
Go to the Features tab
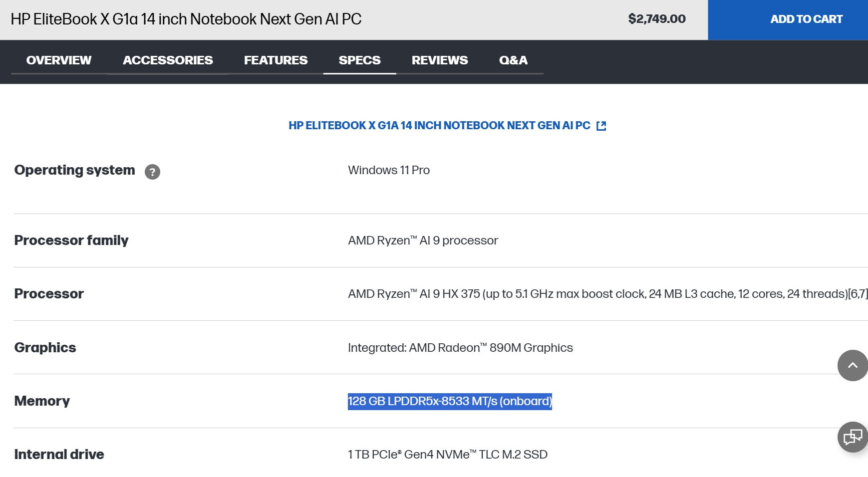point(276,60)
